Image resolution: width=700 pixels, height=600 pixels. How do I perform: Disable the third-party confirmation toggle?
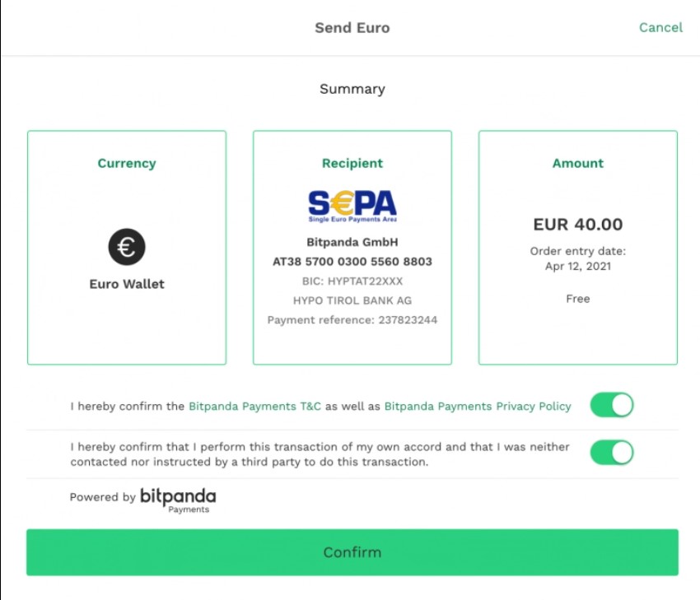click(611, 452)
